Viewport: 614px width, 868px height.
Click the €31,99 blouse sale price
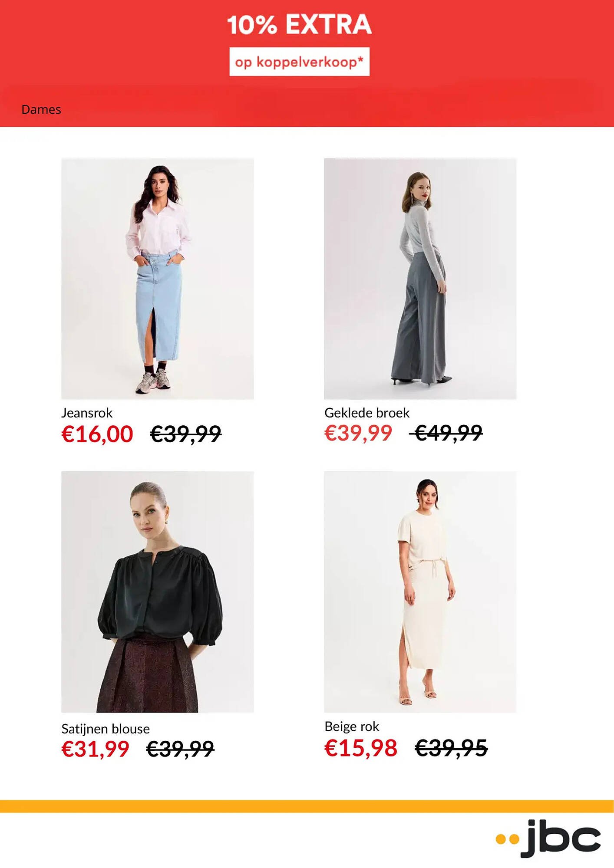point(96,749)
